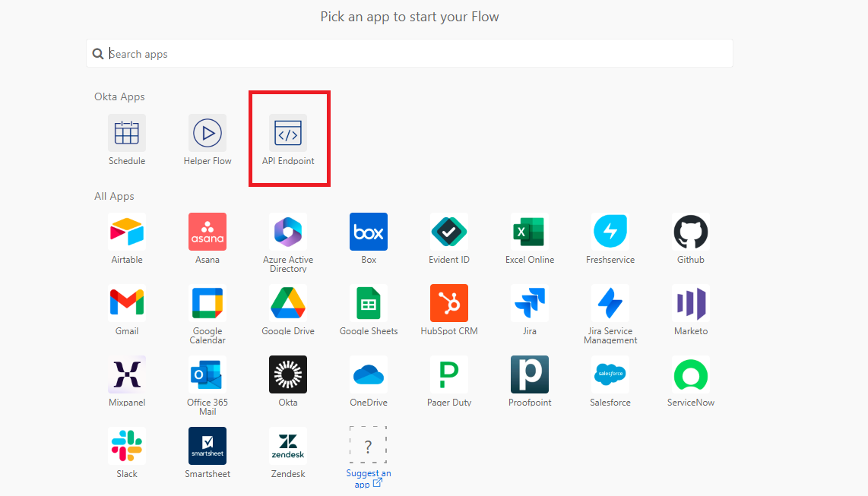Select the Github app icon
The height and width of the screenshot is (496, 868).
tap(691, 232)
